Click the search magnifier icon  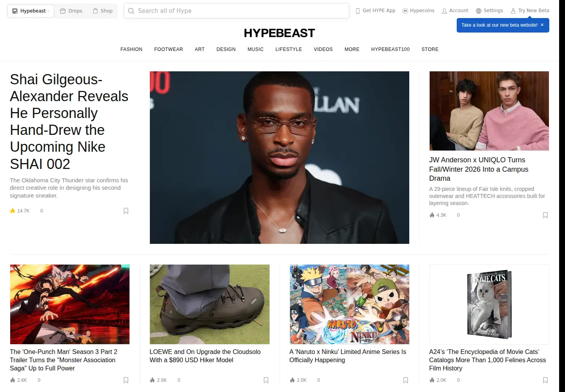[x=131, y=11]
